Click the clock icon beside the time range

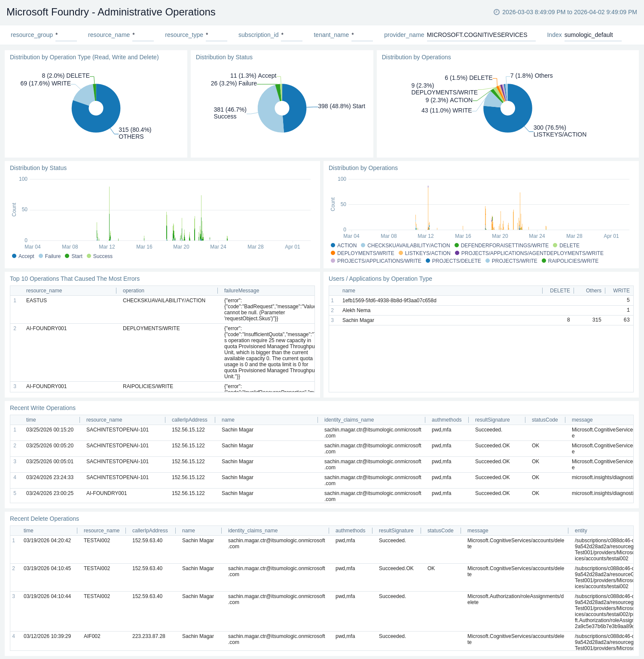pyautogui.click(x=496, y=12)
